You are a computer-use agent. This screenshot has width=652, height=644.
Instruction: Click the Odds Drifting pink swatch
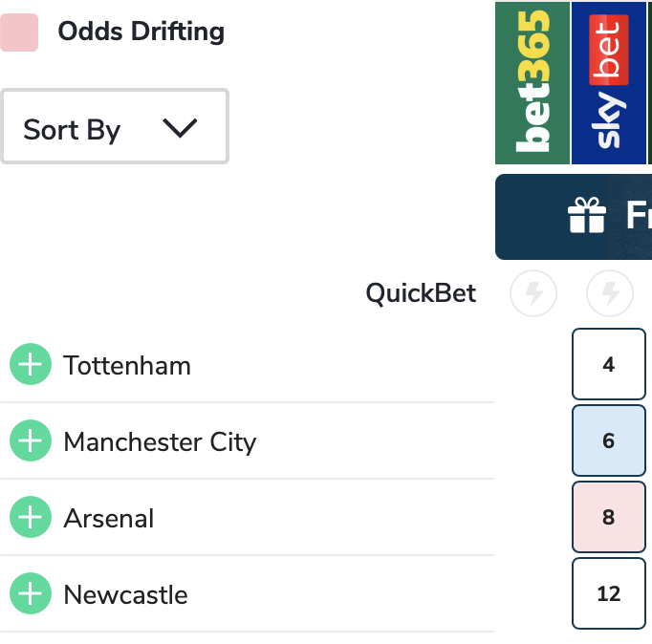click(x=19, y=32)
